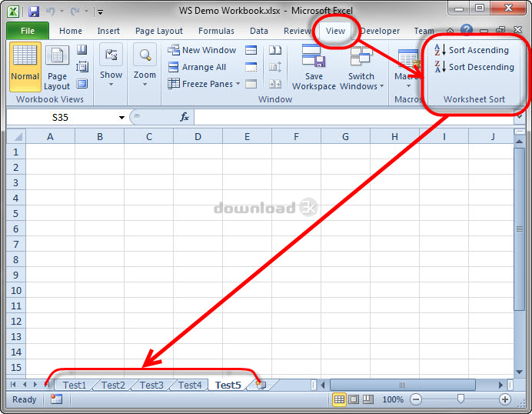The width and height of the screenshot is (532, 414).
Task: Switch to the Formulas ribbon tab
Action: [216, 31]
